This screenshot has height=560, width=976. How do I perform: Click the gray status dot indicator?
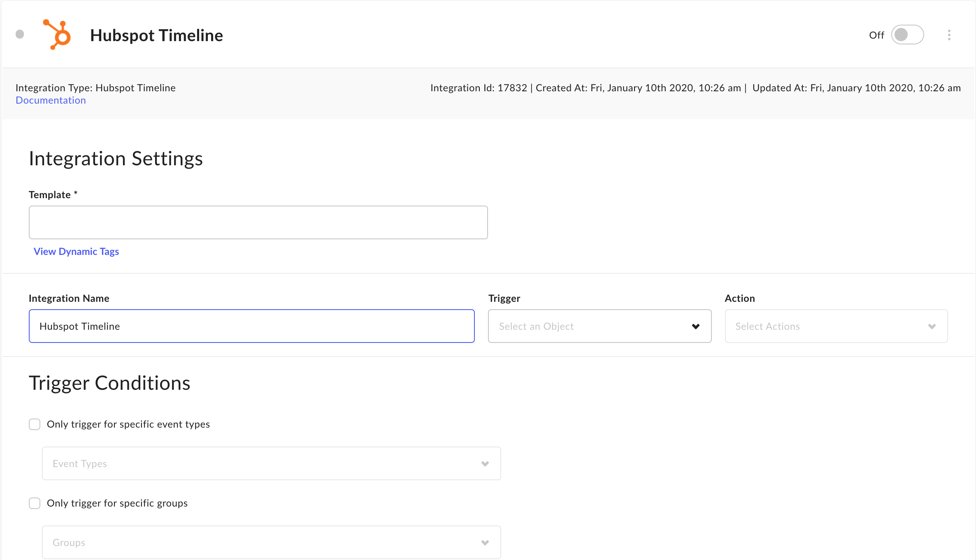click(20, 34)
